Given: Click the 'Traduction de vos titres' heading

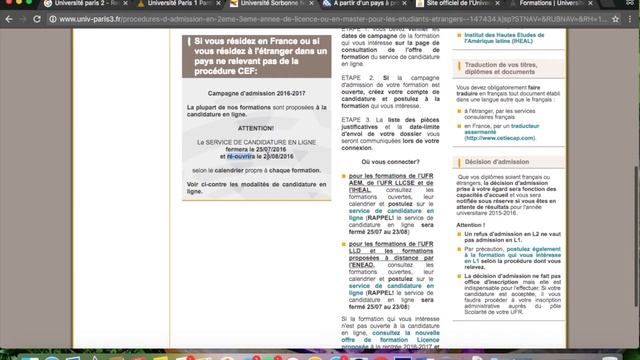Looking at the screenshot, I should pos(500,68).
